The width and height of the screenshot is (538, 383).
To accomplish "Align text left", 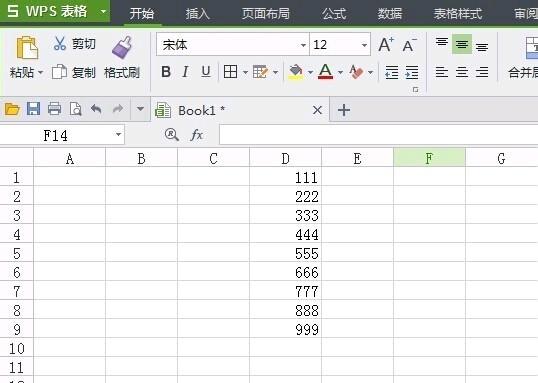I will 442,72.
